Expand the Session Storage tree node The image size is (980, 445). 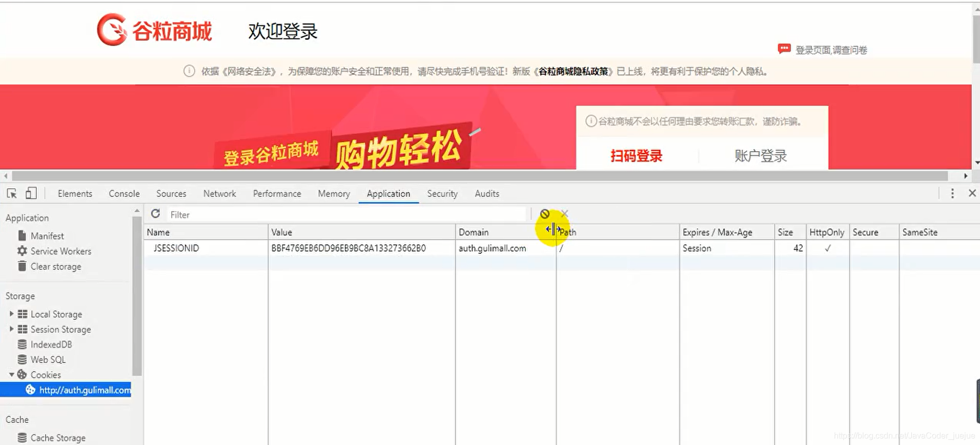[x=12, y=329]
